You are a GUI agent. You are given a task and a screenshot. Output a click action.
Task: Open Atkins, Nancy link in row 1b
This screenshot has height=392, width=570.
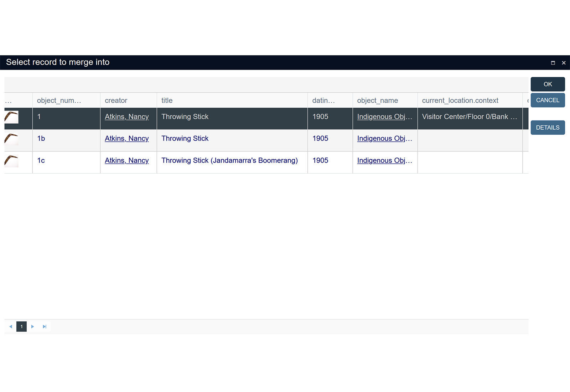127,139
